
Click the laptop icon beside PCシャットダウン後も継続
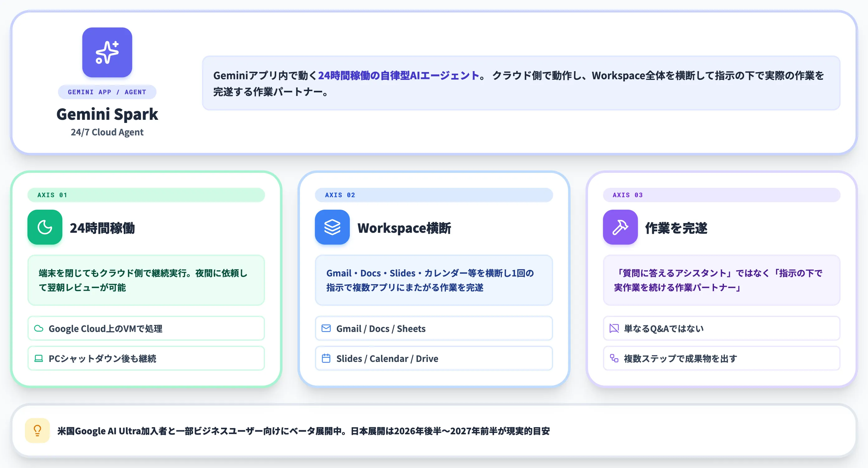point(39,358)
